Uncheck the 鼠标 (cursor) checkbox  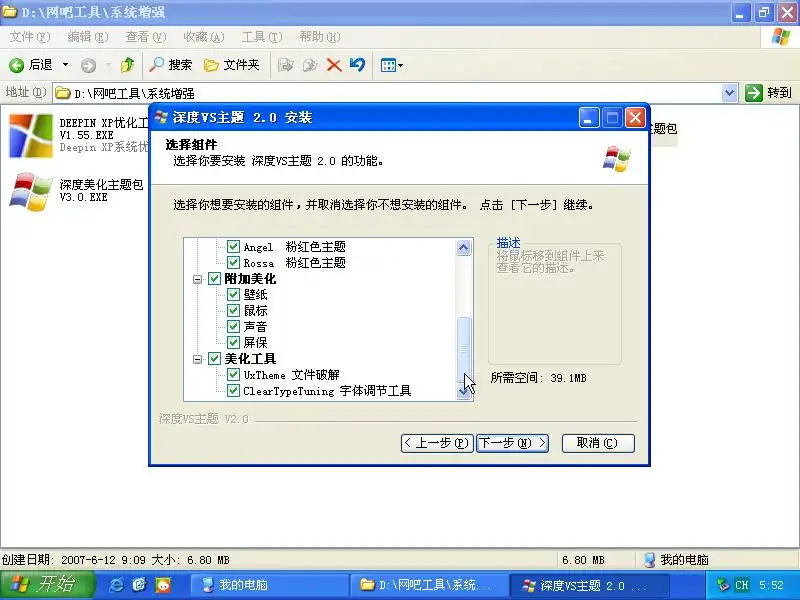233,310
